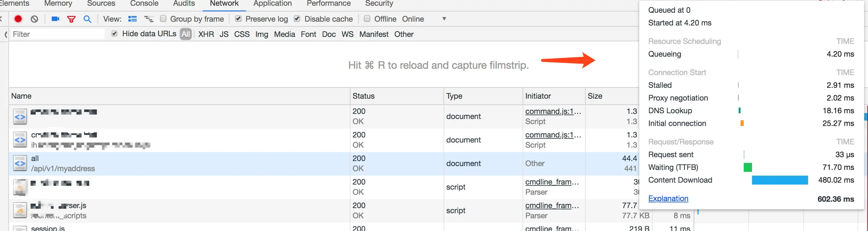Open the Explanation link in timing popup

pyautogui.click(x=668, y=198)
